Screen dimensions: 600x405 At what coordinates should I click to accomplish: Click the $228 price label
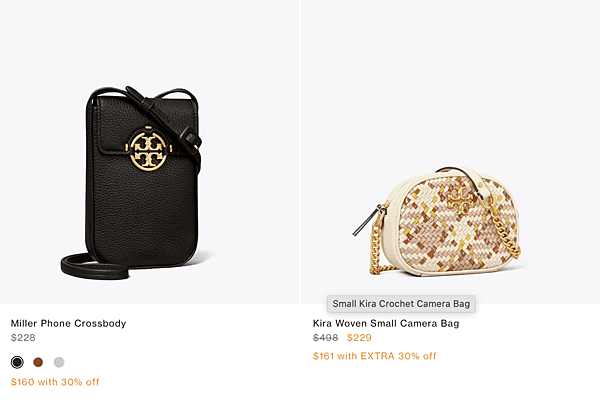(x=23, y=338)
